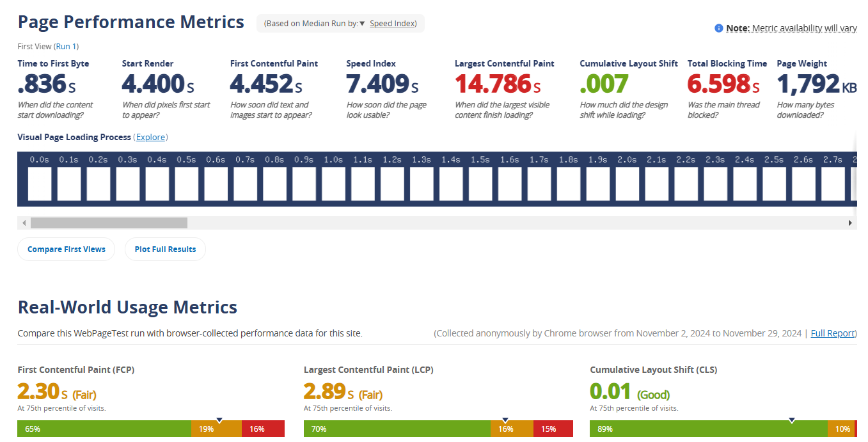Click the left filmstrip scroll arrow
The height and width of the screenshot is (442, 868).
(24, 223)
